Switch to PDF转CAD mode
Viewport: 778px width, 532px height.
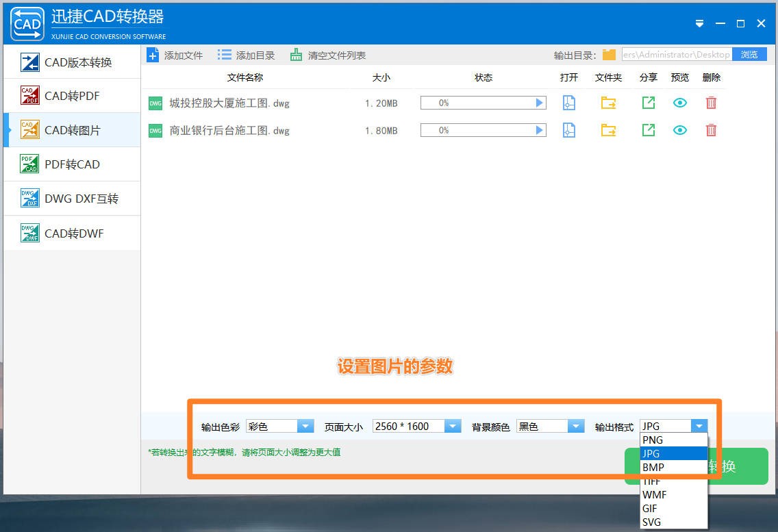tap(72, 164)
